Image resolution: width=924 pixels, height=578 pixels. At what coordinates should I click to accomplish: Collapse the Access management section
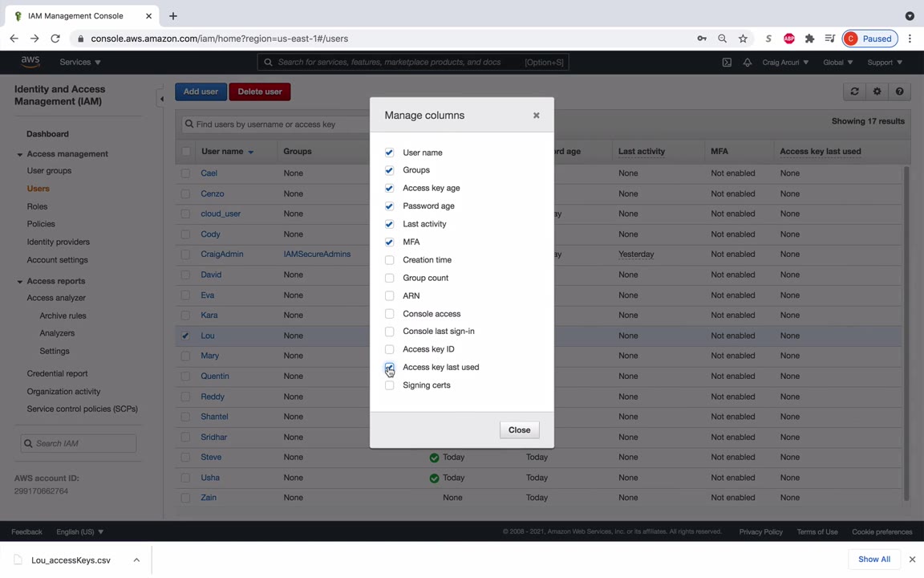[x=19, y=154]
